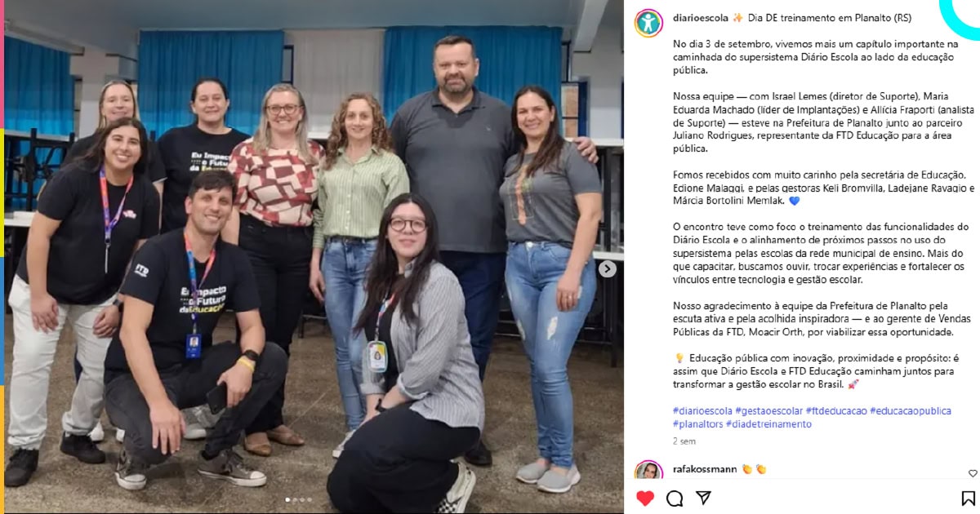This screenshot has height=514, width=980.
Task: Open diarioescola profile avatar
Action: [648, 23]
